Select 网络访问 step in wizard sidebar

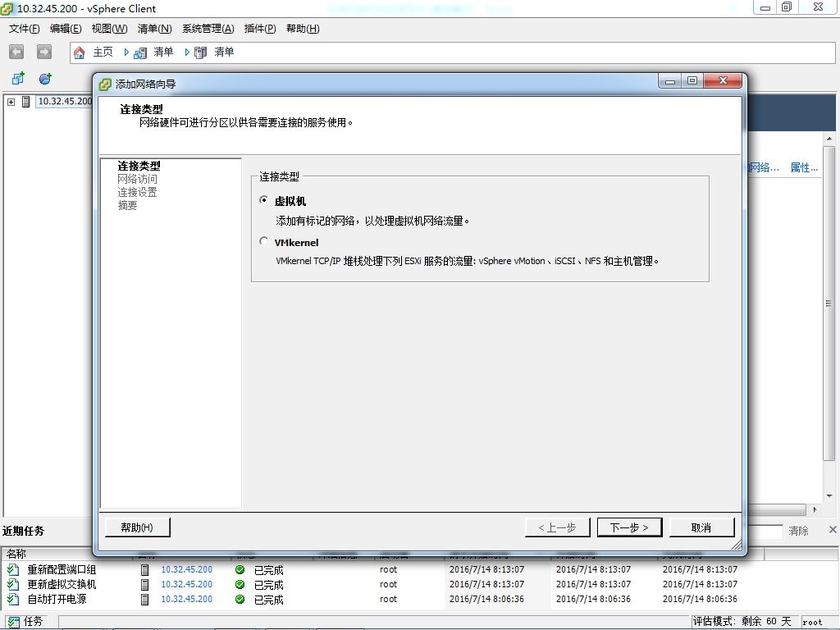137,179
